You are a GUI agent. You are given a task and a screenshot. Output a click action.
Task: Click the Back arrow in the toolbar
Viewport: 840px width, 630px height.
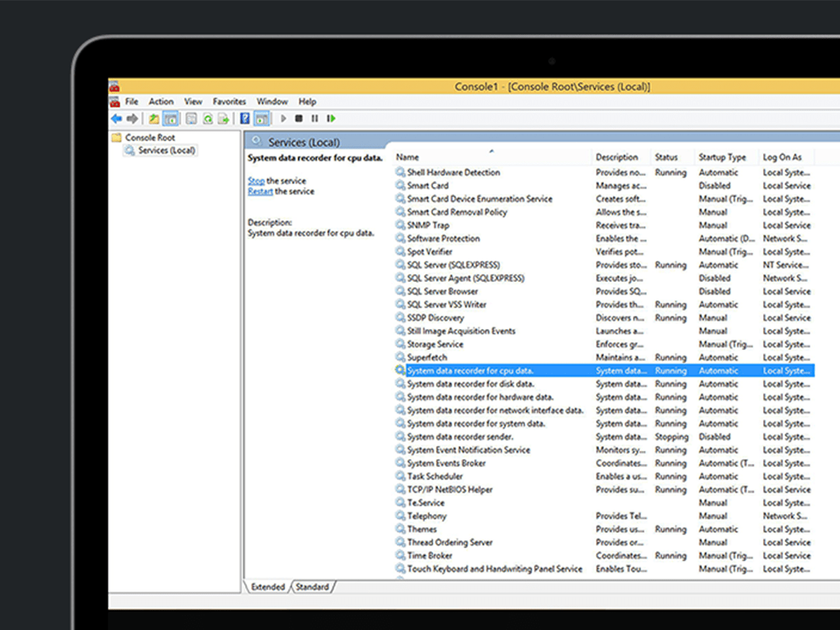116,119
